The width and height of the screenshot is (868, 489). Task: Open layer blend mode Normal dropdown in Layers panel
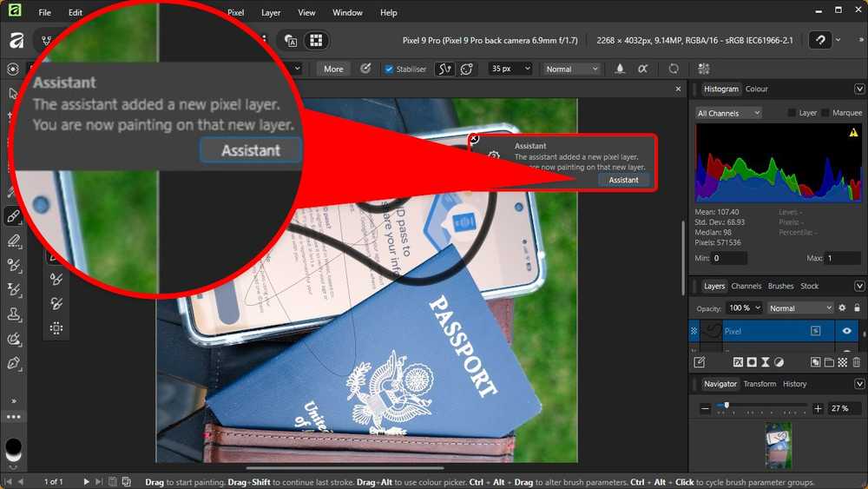pos(800,308)
